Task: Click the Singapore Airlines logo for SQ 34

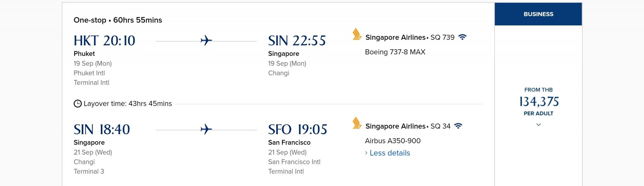Action: [x=357, y=123]
